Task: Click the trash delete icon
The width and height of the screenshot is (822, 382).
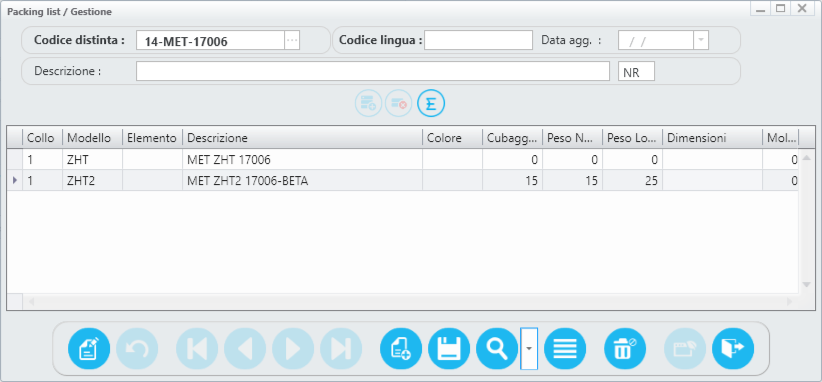Action: pyautogui.click(x=625, y=348)
